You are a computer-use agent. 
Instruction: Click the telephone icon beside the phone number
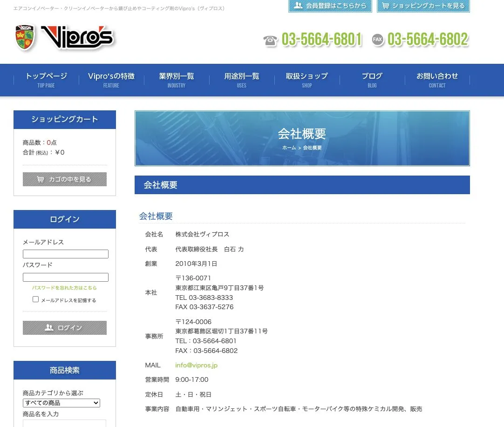pos(270,41)
